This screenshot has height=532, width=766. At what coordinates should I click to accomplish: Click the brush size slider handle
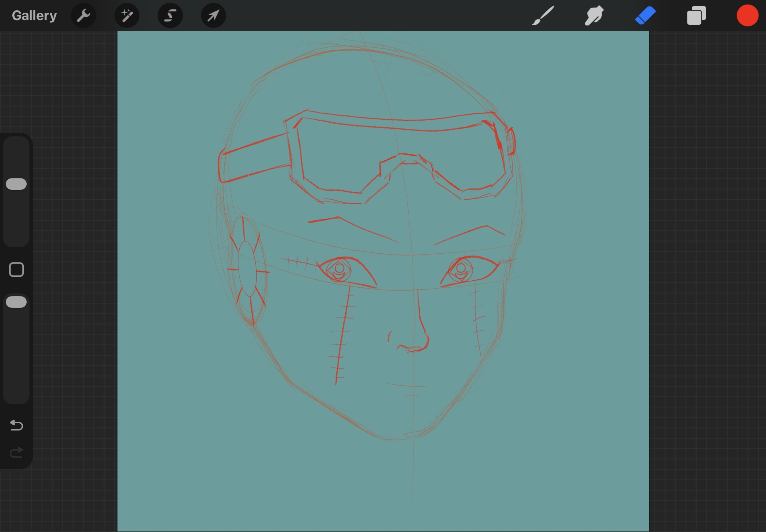click(x=16, y=184)
